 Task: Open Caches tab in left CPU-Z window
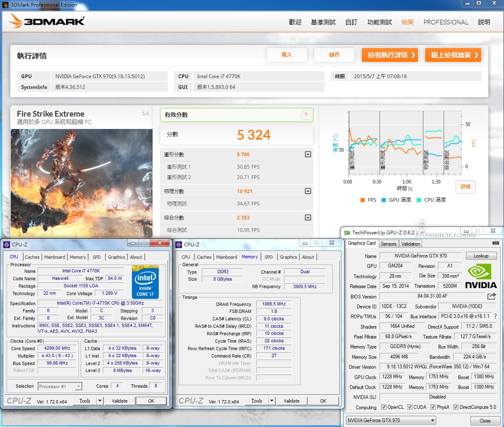click(32, 257)
